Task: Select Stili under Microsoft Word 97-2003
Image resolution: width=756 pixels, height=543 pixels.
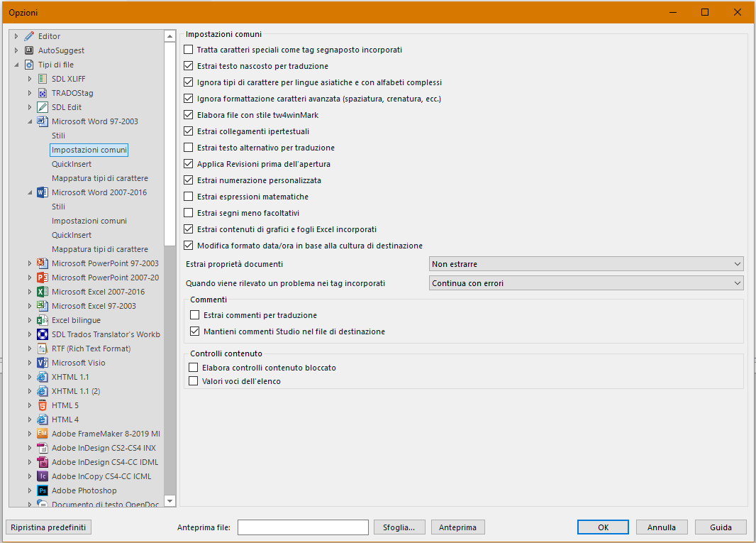Action: pos(58,136)
